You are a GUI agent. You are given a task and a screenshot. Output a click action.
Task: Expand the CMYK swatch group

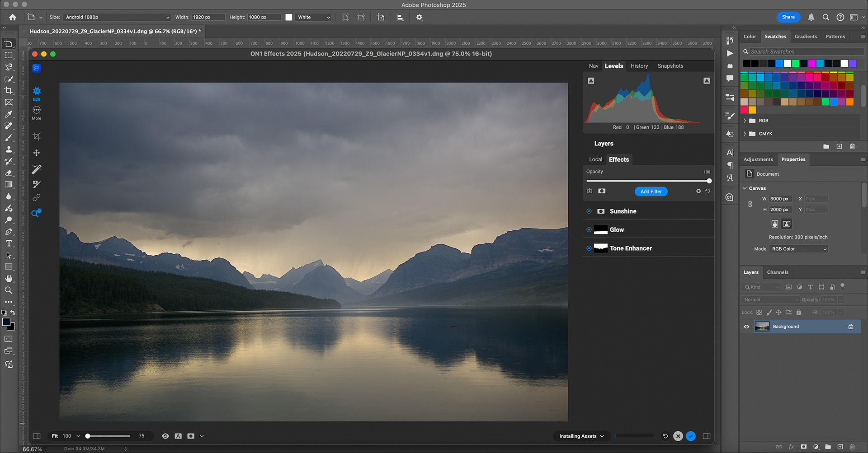[x=745, y=134]
